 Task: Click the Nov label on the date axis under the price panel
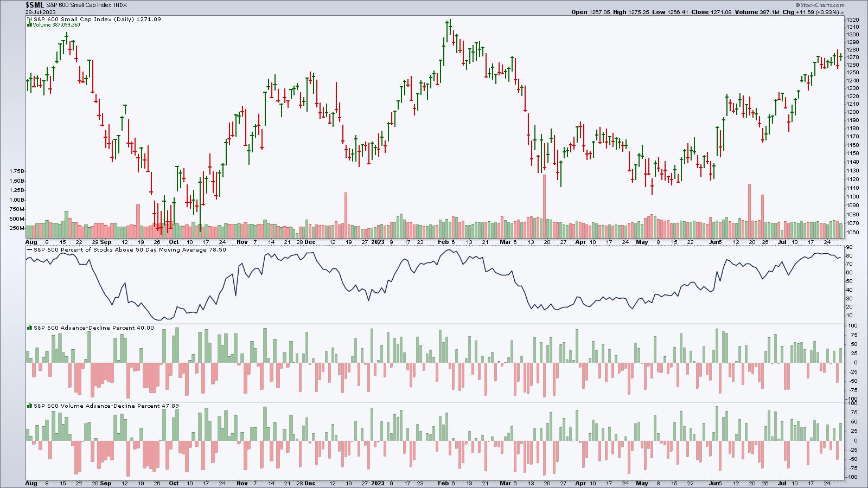point(242,242)
